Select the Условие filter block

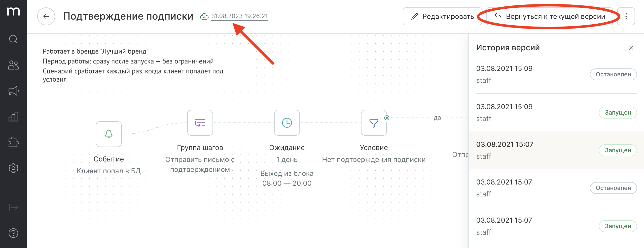pyautogui.click(x=374, y=123)
